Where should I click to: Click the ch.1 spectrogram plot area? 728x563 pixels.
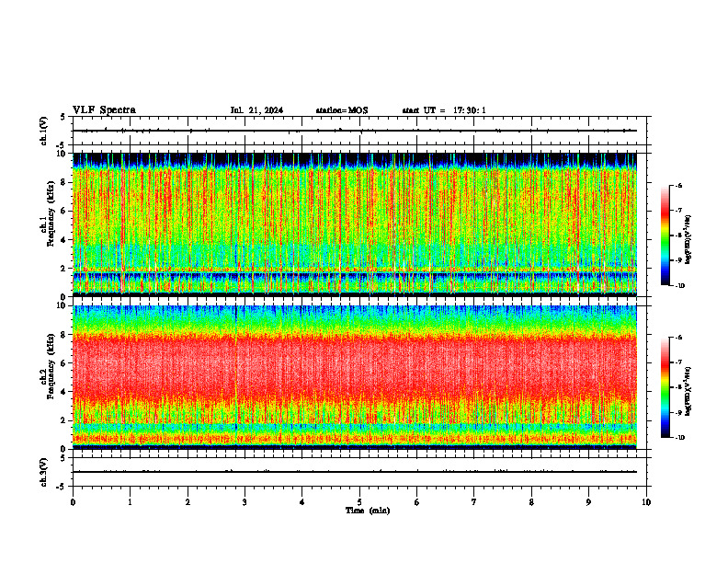click(x=355, y=224)
